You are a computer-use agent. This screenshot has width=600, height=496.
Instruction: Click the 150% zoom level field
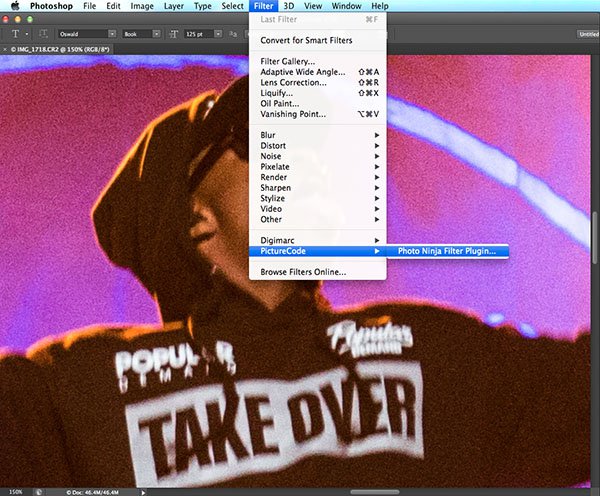click(15, 492)
